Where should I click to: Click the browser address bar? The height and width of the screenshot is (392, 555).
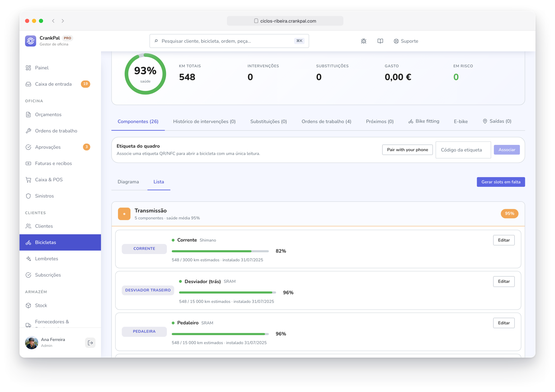[x=285, y=21]
